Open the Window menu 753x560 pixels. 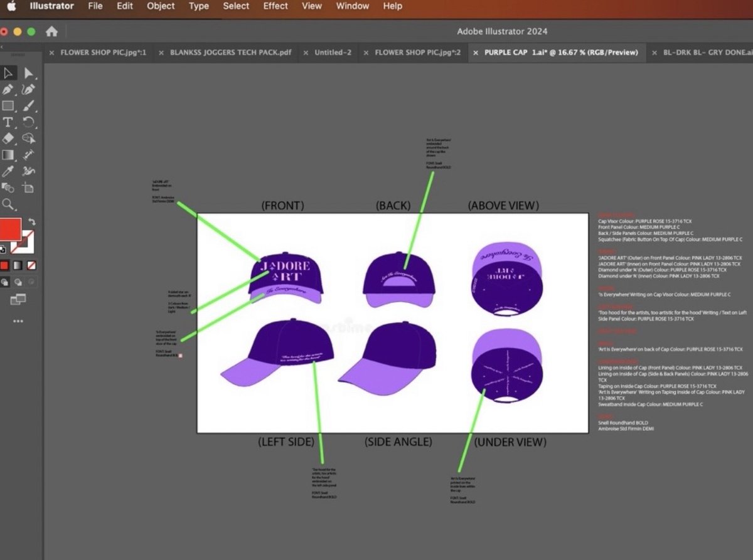coord(353,6)
